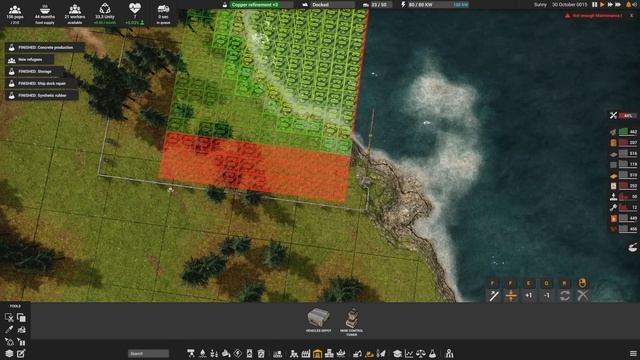Raise designation height with +1

coord(529,296)
